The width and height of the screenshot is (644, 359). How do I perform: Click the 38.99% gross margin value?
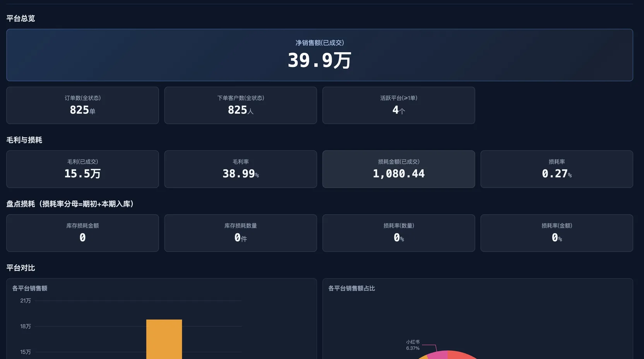(x=241, y=174)
